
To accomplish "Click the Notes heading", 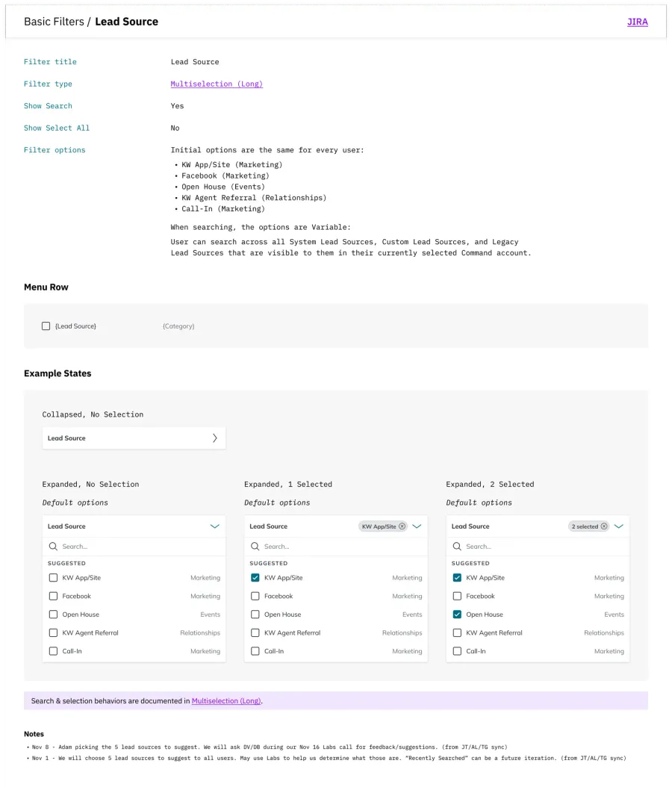I will pos(34,734).
